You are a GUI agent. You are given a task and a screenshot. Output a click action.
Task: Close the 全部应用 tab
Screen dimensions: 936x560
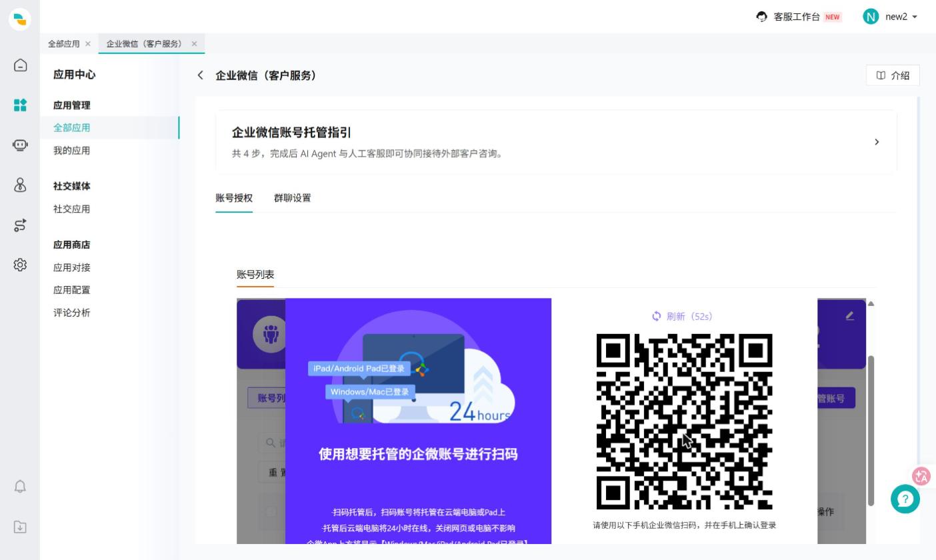click(88, 44)
